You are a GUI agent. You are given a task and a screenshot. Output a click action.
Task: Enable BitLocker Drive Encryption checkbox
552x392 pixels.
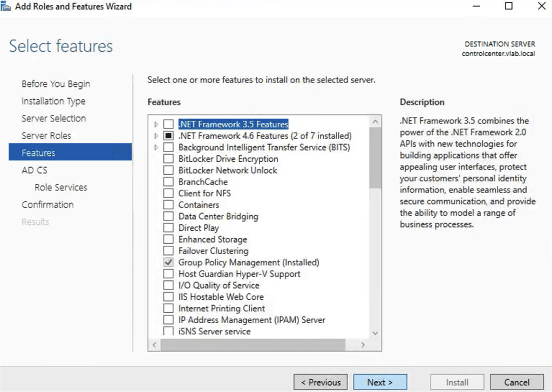(x=168, y=159)
